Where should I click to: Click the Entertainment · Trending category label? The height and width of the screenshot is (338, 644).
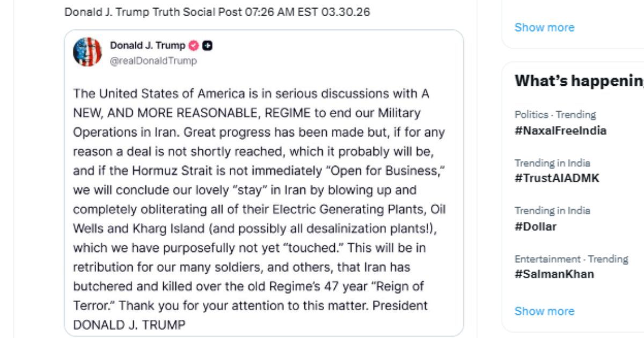(x=571, y=259)
